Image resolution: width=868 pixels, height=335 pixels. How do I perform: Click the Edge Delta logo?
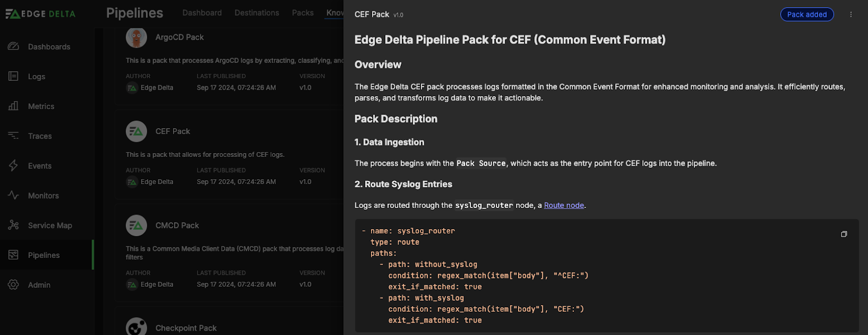click(41, 14)
